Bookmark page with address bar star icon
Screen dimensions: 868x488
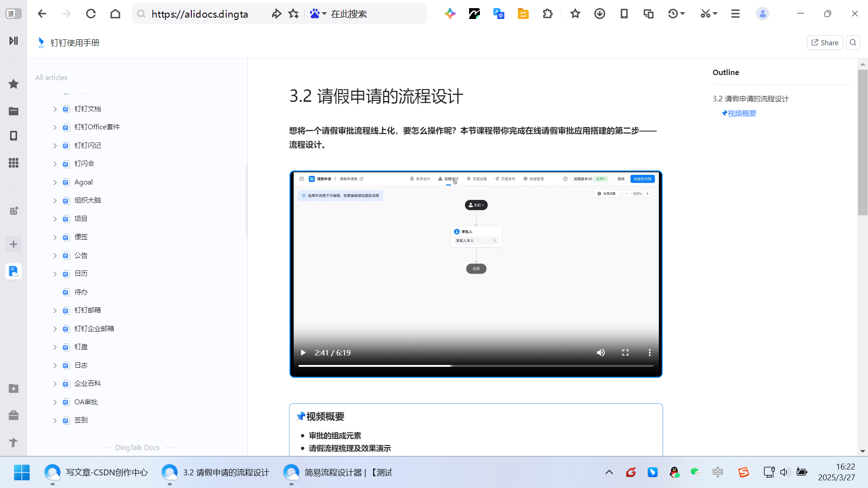[x=294, y=14]
